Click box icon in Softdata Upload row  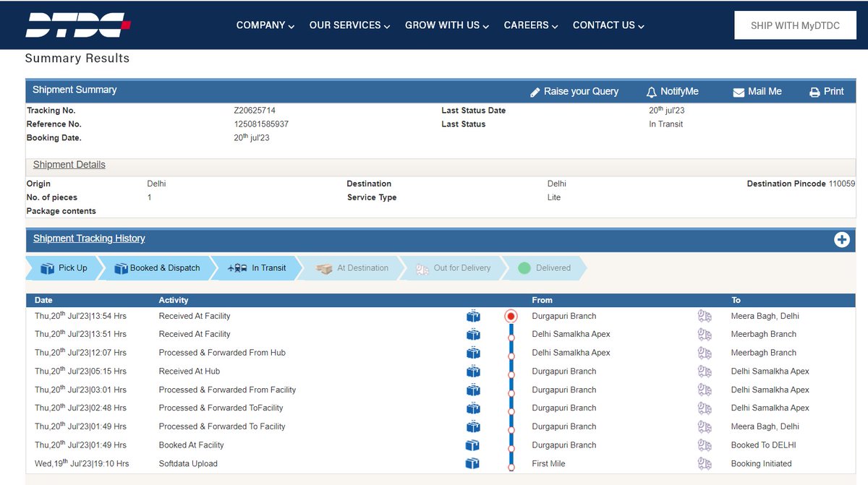pos(473,463)
